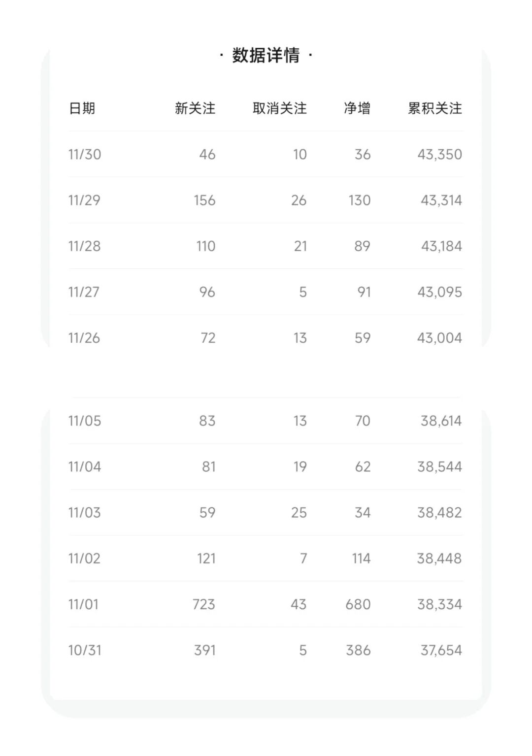Click cumulative value 43,350
The height and width of the screenshot is (756, 532).
pyautogui.click(x=440, y=154)
